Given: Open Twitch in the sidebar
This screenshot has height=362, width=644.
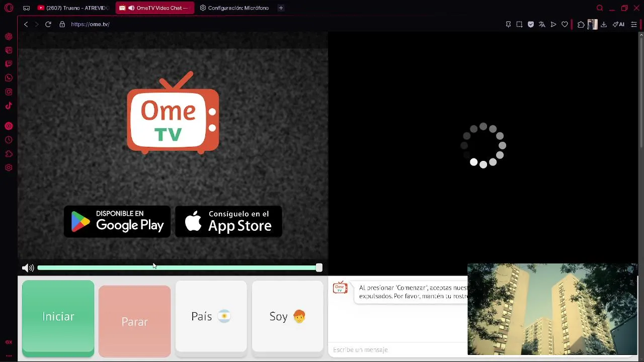Looking at the screenshot, I should (x=9, y=64).
